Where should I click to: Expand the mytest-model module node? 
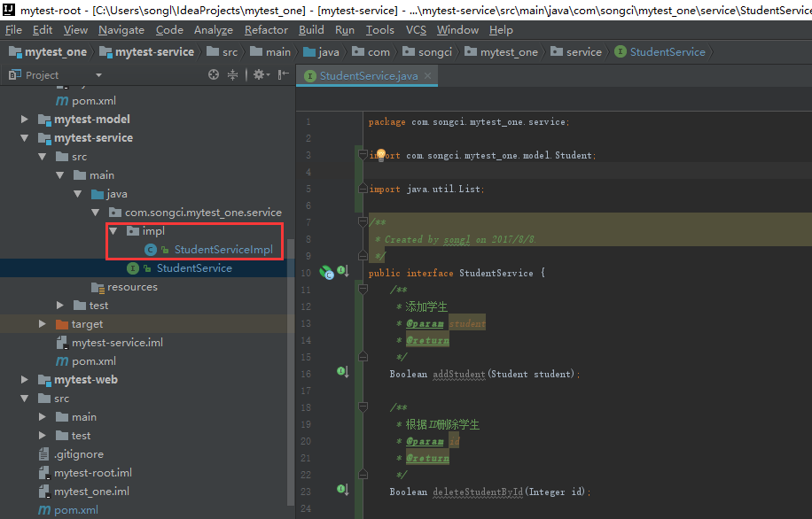tap(25, 120)
